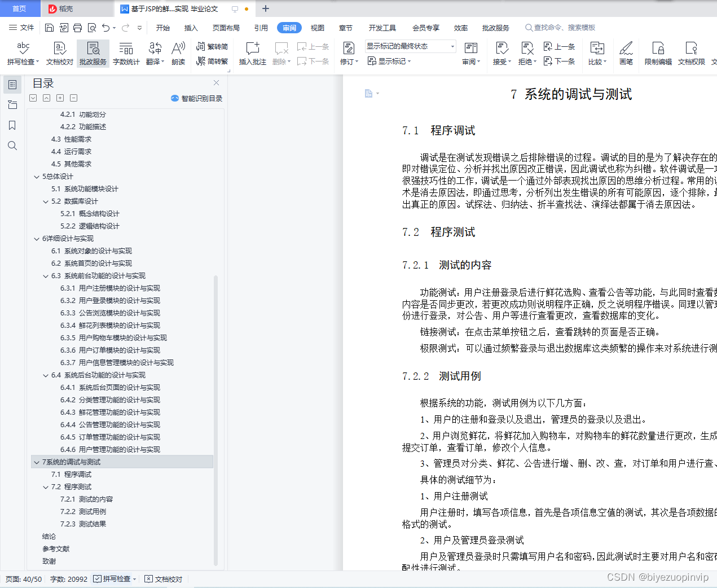Click the document icon beside the chapter 7 heading
This screenshot has width=717, height=588.
click(368, 94)
